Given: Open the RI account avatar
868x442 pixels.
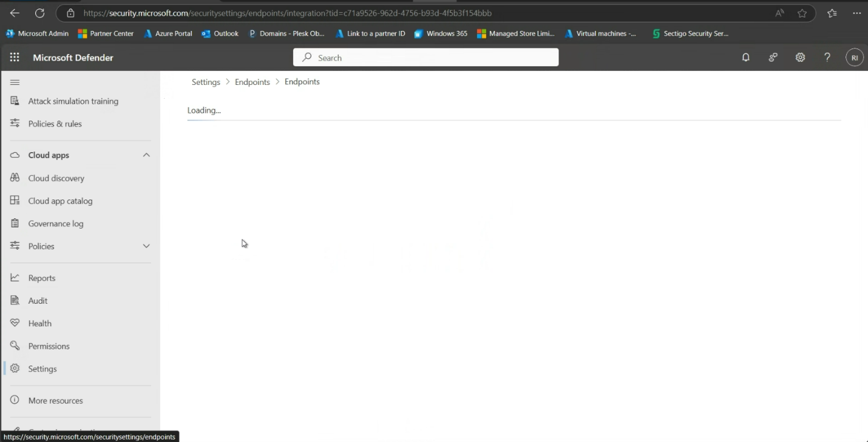Looking at the screenshot, I should coord(855,57).
